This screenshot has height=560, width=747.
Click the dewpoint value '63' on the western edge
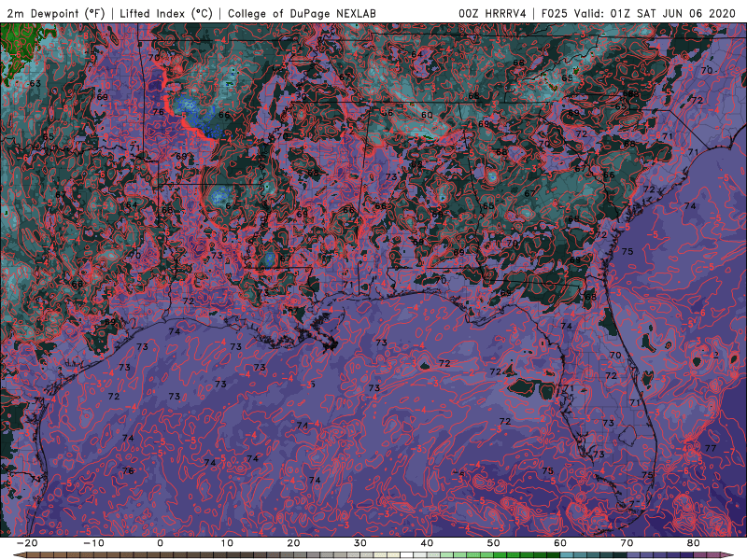(x=35, y=83)
